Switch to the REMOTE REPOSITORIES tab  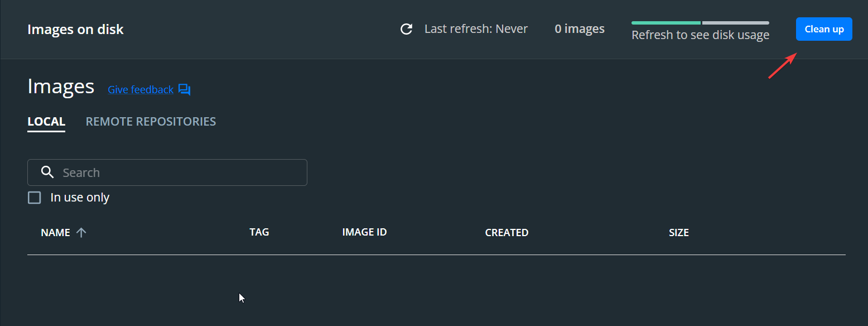coord(151,121)
